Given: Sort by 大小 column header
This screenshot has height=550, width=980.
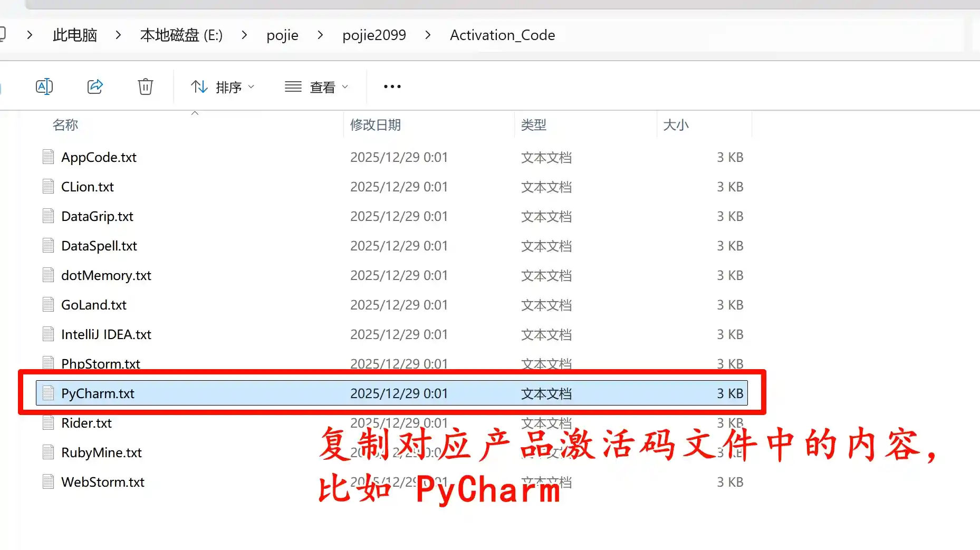Looking at the screenshot, I should [676, 125].
